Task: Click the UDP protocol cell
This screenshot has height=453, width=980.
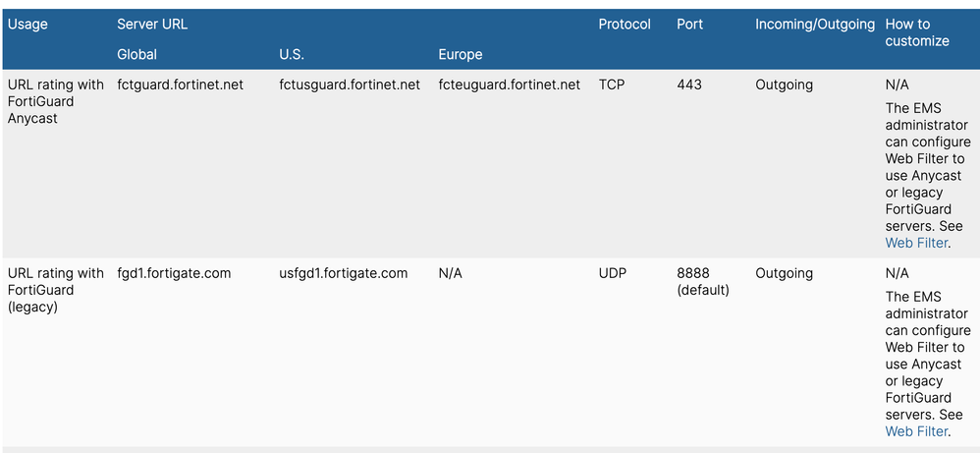Action: click(613, 273)
